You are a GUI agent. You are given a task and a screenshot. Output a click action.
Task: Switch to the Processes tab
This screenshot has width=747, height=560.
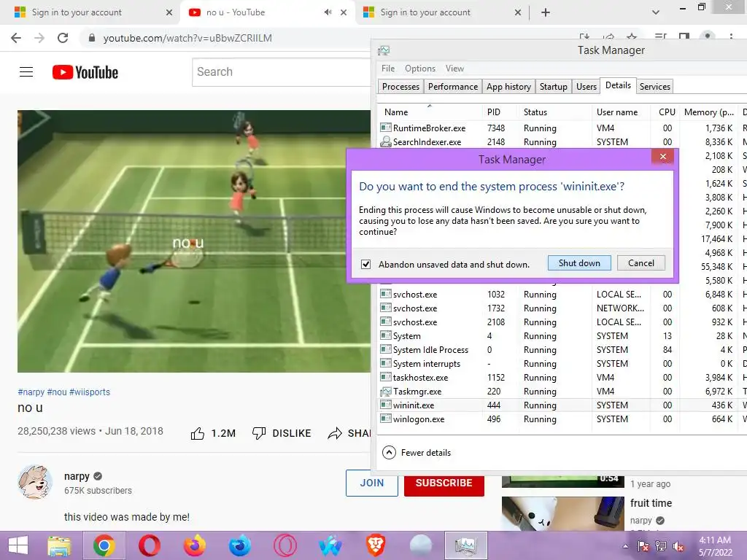400,87
